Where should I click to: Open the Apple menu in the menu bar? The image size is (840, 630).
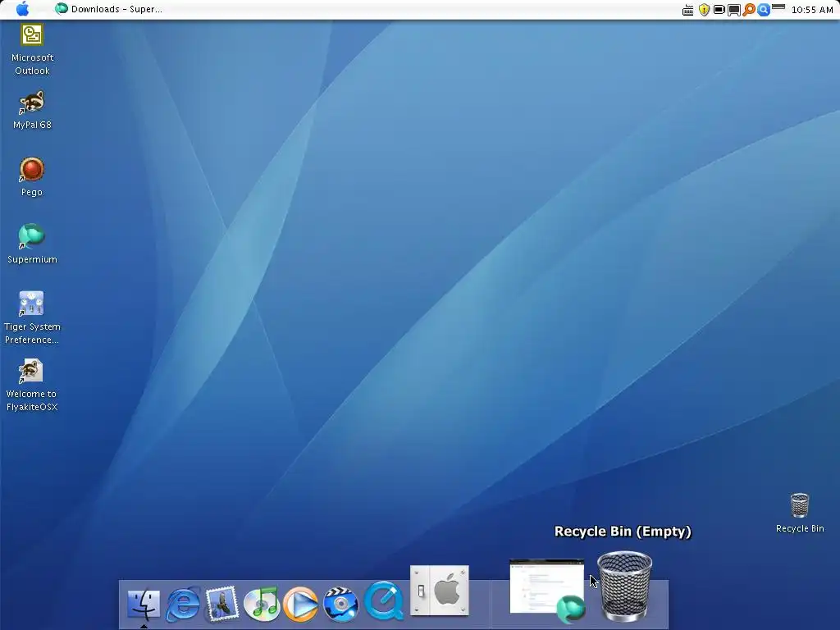click(22, 8)
